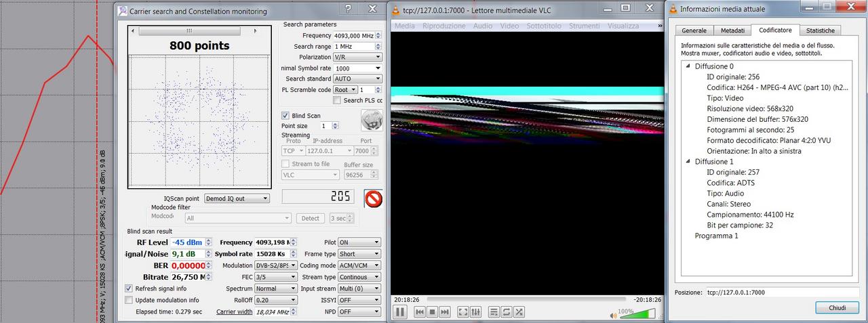This screenshot has width=868, height=323.
Task: Open the Frame type Short dropdown
Action: coord(359,254)
